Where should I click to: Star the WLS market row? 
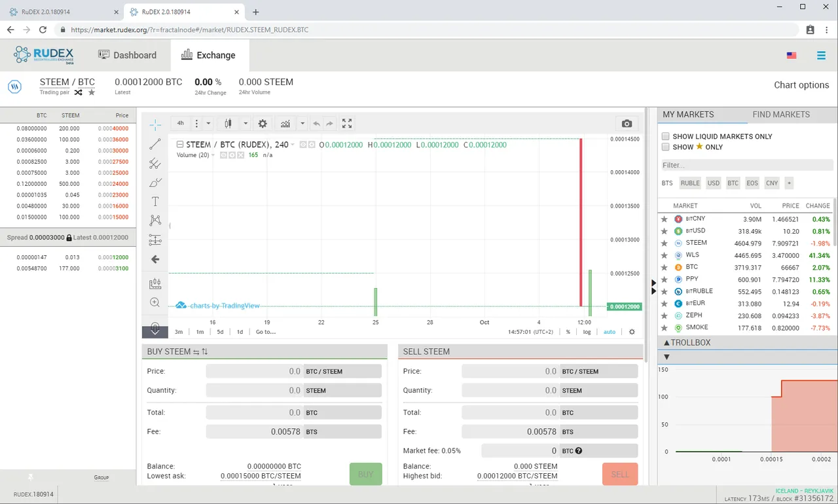click(x=664, y=255)
